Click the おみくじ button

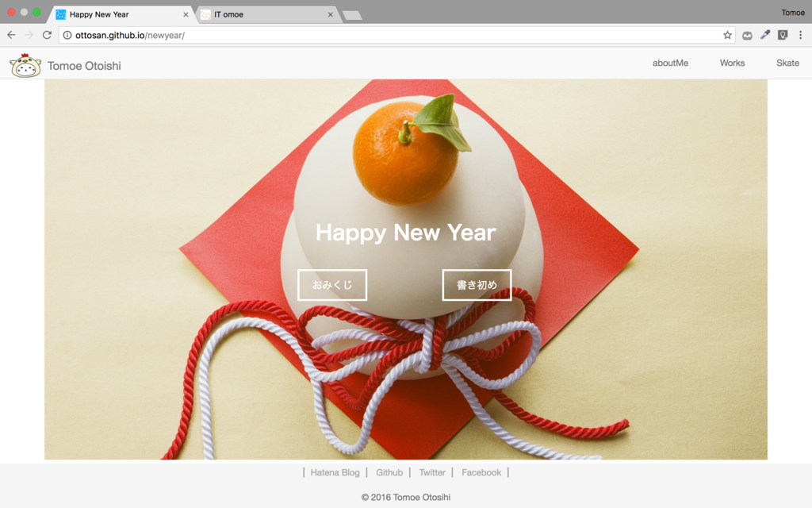click(332, 285)
